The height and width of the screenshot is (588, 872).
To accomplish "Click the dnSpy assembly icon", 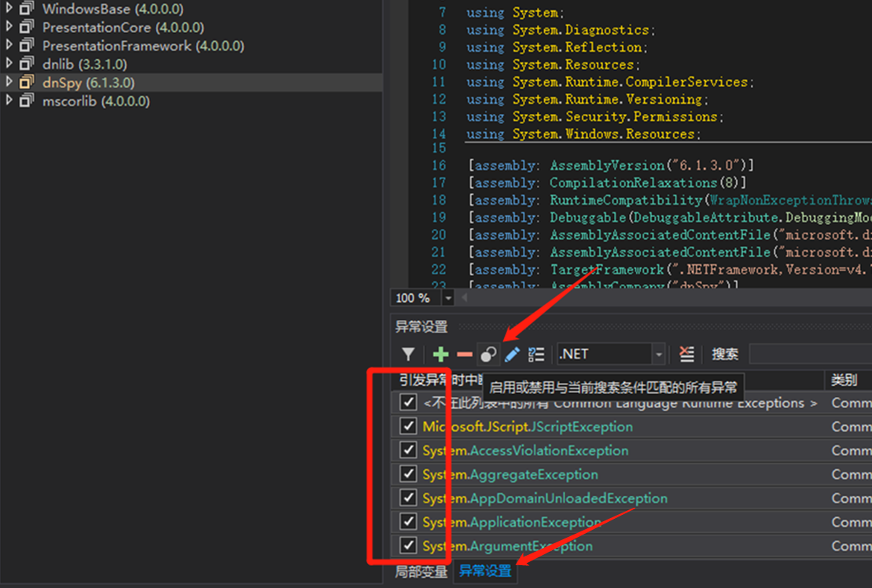I will tap(26, 83).
